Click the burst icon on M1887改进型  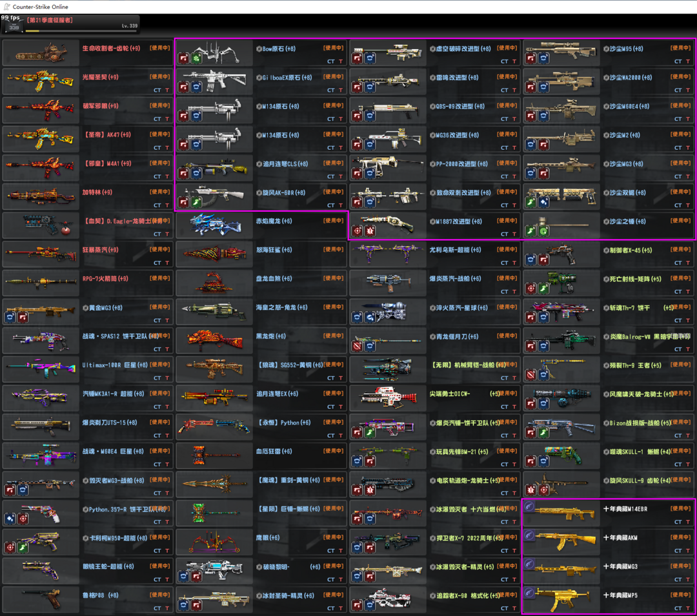pyautogui.click(x=370, y=231)
